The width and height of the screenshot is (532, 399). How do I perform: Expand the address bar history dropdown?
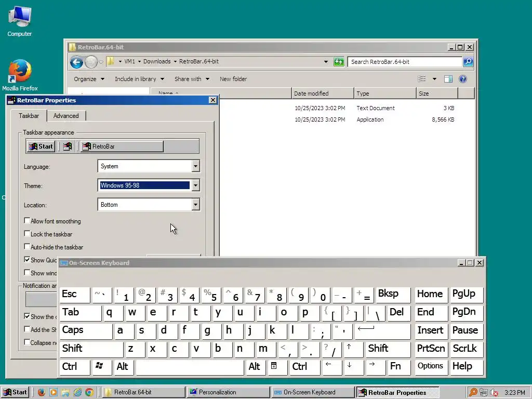point(326,62)
